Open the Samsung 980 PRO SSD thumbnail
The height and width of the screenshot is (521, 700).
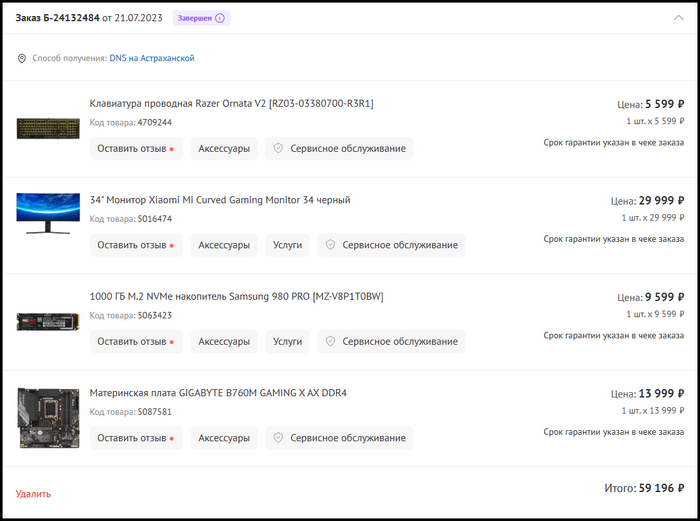coord(48,321)
